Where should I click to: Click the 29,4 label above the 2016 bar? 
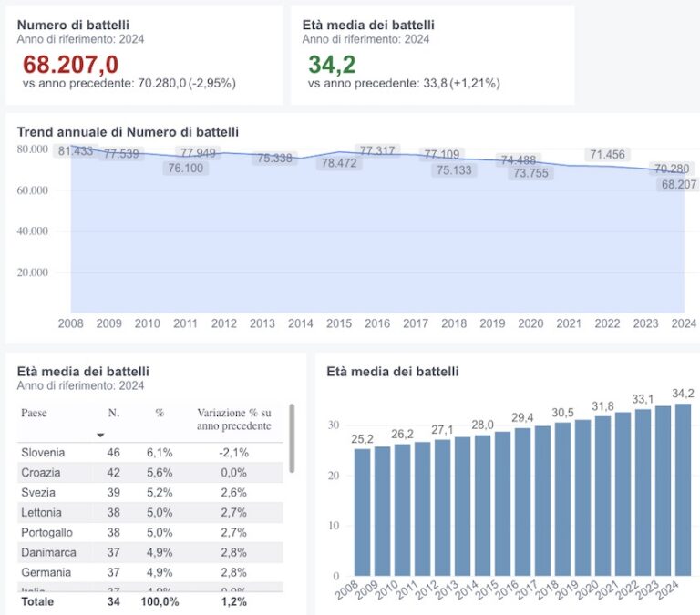click(x=522, y=417)
